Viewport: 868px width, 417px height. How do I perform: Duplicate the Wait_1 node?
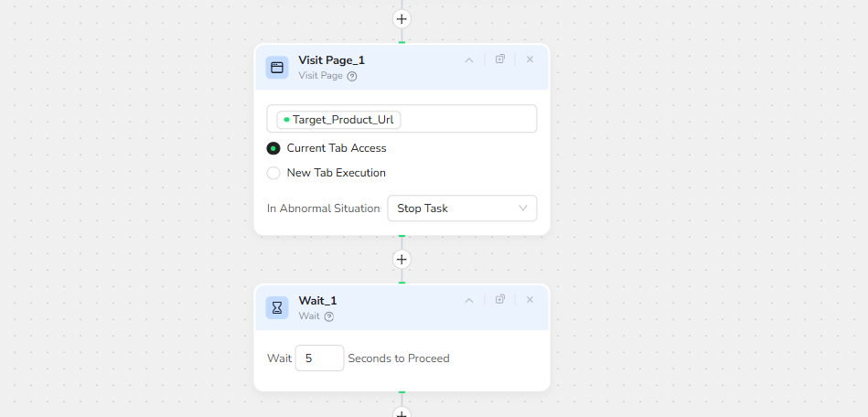pyautogui.click(x=500, y=300)
